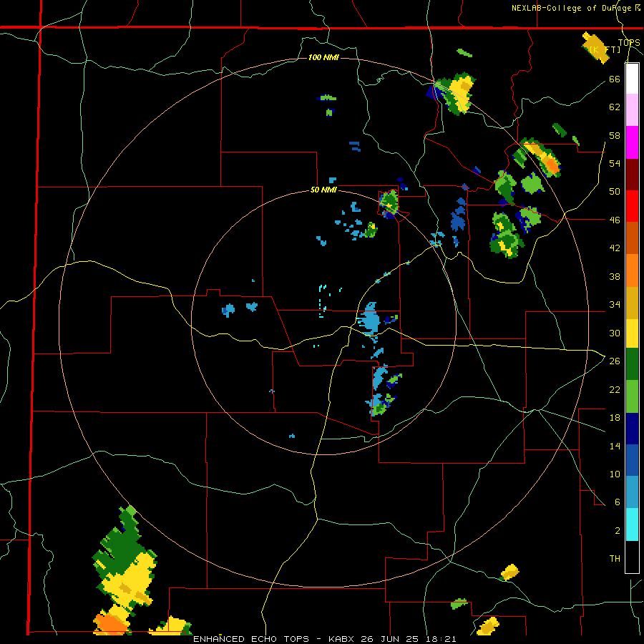Pick the bright red legend swatch
The image size is (644, 644).
click(x=632, y=206)
